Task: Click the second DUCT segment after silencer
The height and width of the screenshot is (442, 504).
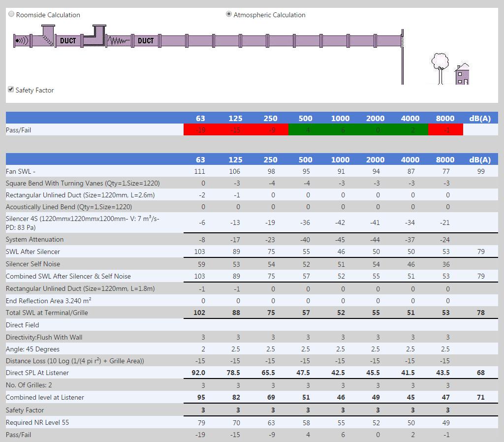Action: click(146, 41)
